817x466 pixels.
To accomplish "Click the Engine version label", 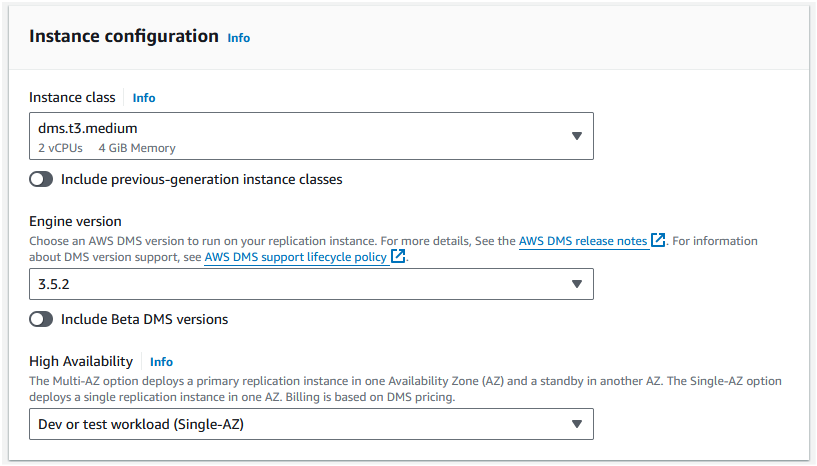I will click(x=76, y=222).
